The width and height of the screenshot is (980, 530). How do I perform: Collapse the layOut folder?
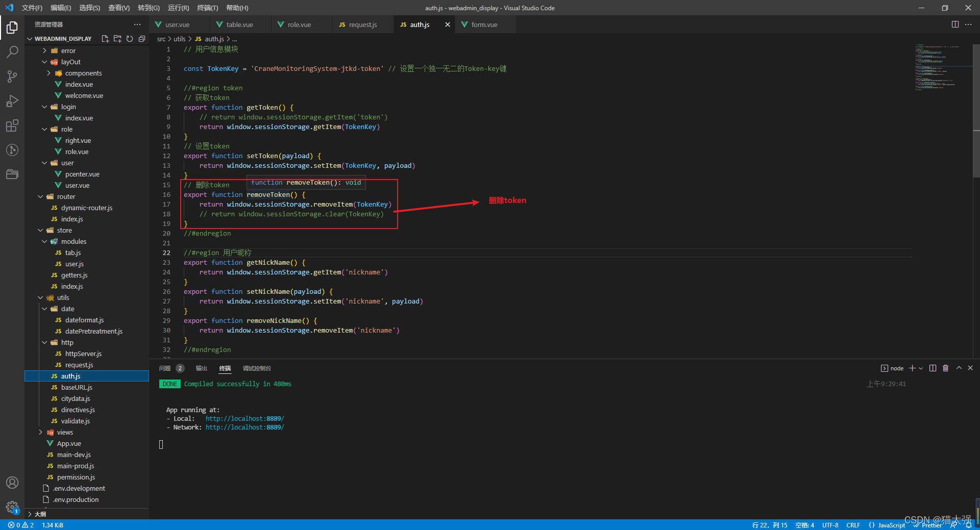pyautogui.click(x=44, y=62)
